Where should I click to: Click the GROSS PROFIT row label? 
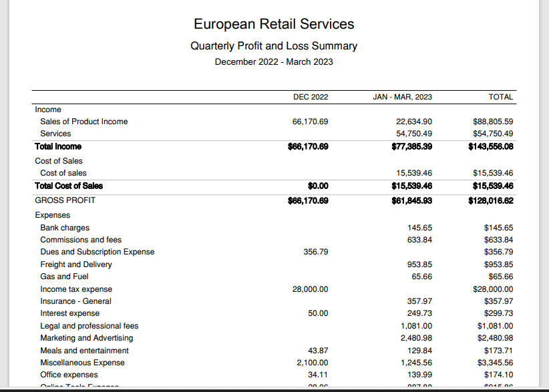(x=65, y=200)
